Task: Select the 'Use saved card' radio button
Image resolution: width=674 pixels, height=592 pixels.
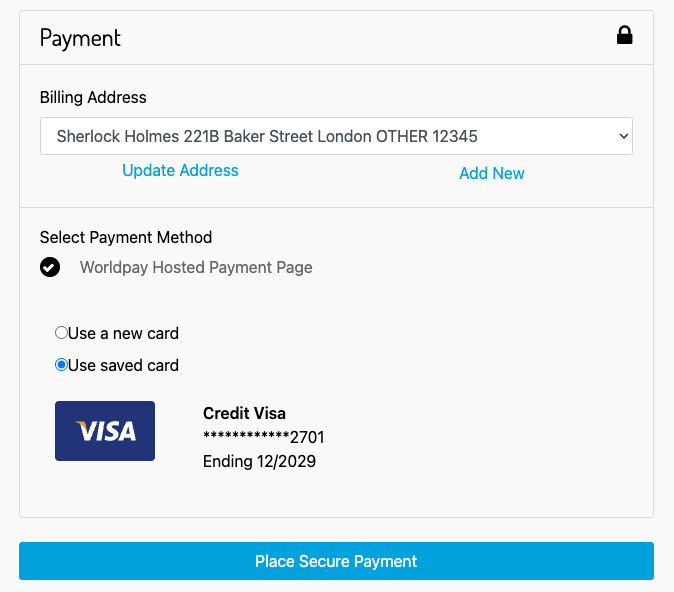Action: pyautogui.click(x=61, y=365)
